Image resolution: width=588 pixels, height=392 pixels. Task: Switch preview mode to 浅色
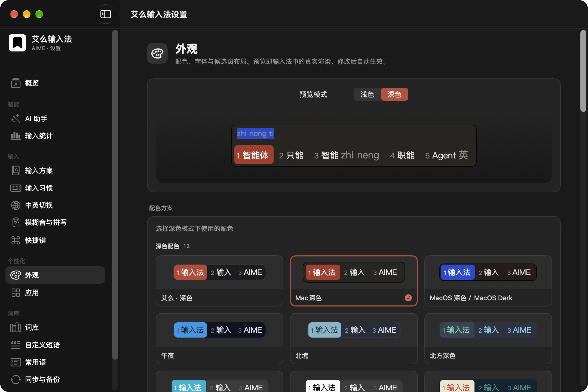367,94
